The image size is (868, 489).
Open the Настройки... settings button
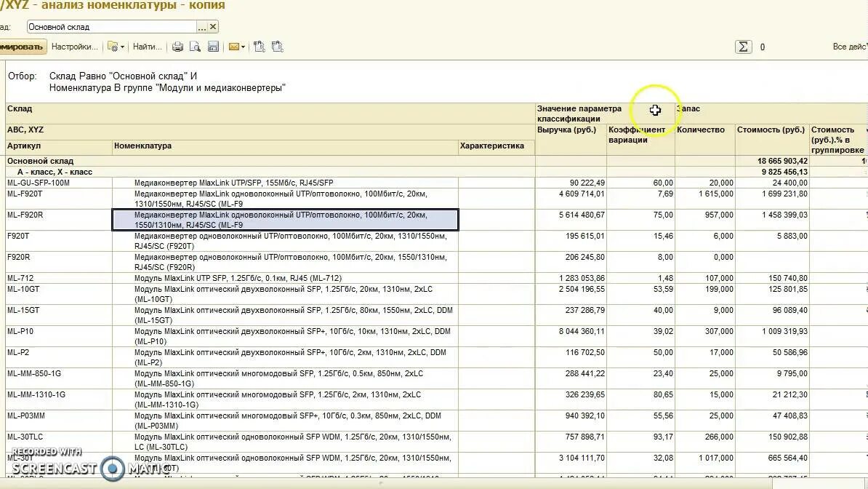[x=75, y=47]
